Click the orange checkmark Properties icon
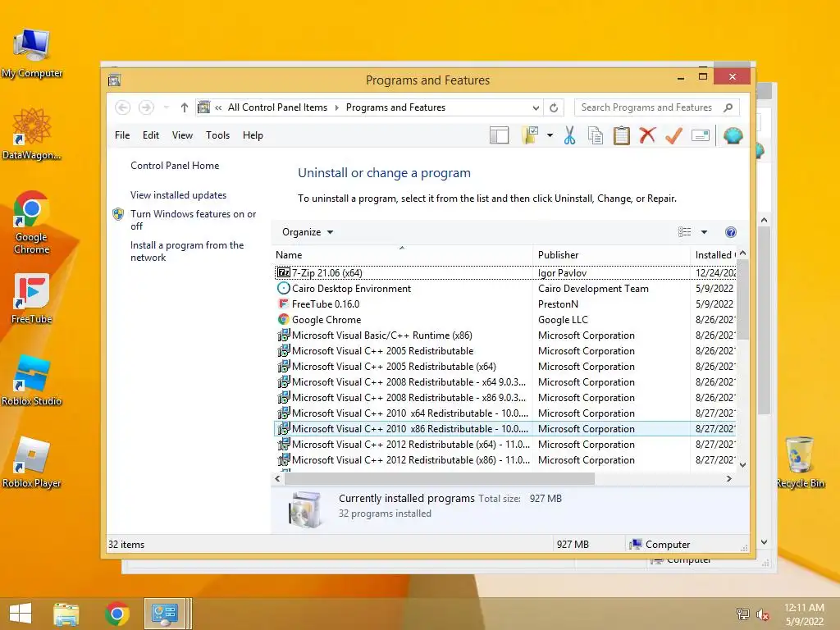 673,135
